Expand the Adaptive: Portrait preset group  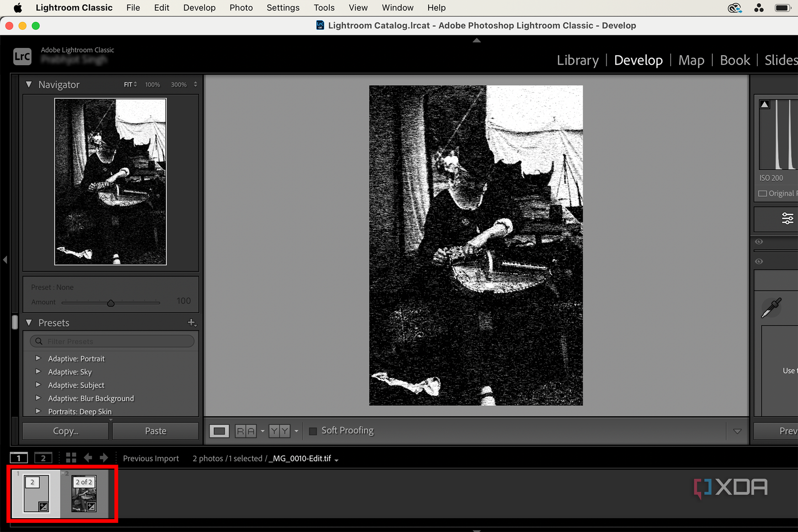[39, 358]
